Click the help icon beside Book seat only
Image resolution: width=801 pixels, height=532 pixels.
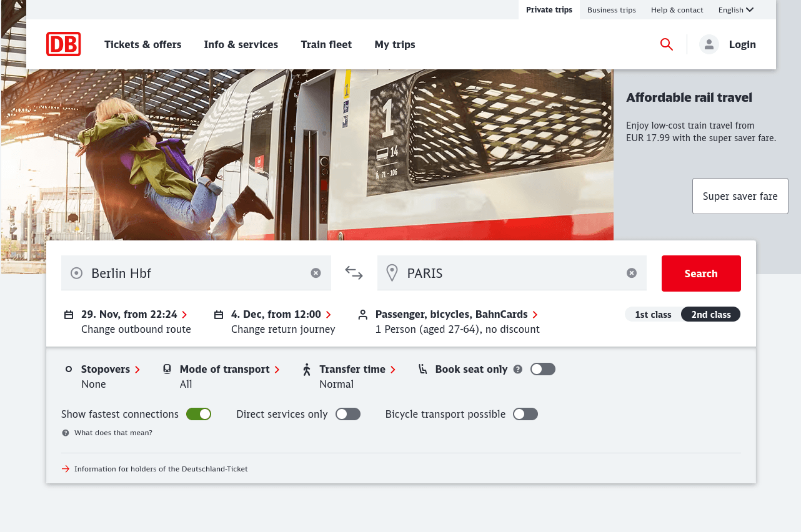pos(518,369)
